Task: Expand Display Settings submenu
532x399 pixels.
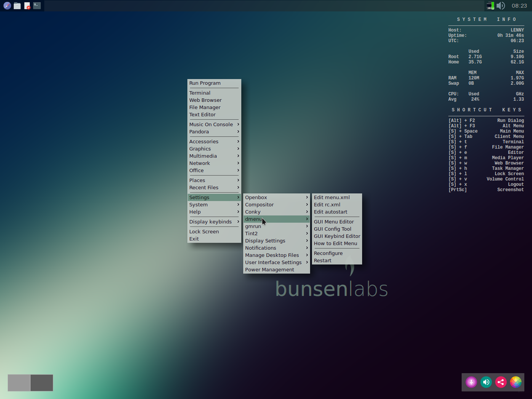Action: 277,240
